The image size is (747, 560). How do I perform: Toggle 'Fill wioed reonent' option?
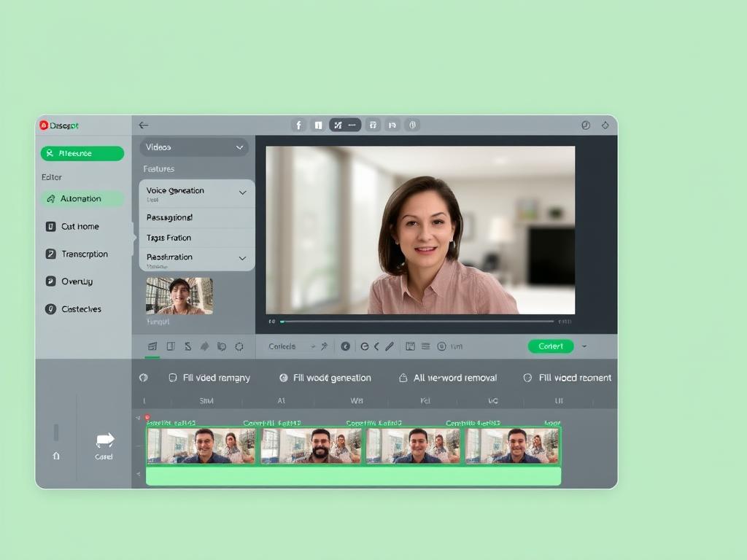tap(567, 378)
